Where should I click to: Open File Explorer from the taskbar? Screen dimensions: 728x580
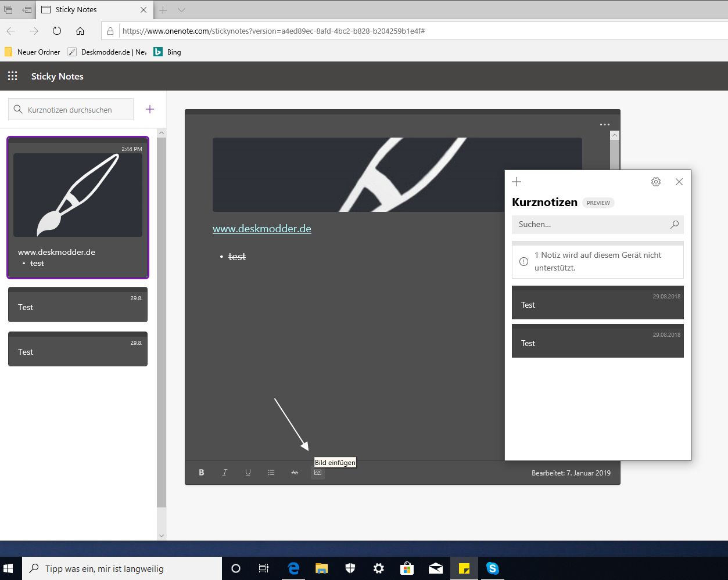click(322, 568)
